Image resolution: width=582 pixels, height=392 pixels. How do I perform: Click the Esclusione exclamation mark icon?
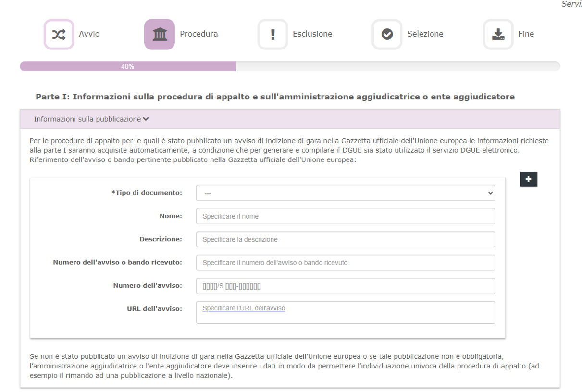pos(272,34)
